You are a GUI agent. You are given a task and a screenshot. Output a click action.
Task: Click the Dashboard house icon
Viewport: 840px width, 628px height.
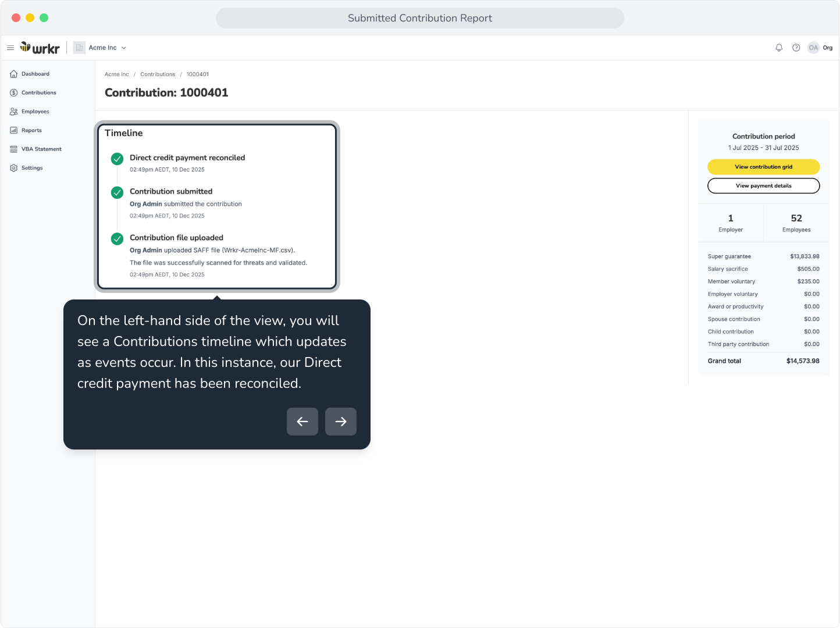pos(14,74)
